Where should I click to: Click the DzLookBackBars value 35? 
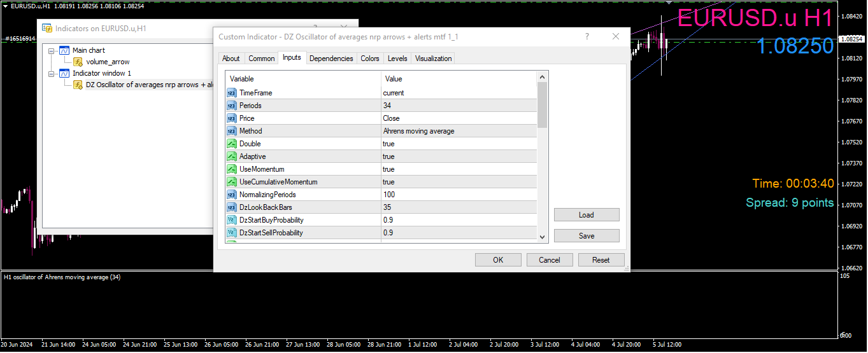point(387,207)
